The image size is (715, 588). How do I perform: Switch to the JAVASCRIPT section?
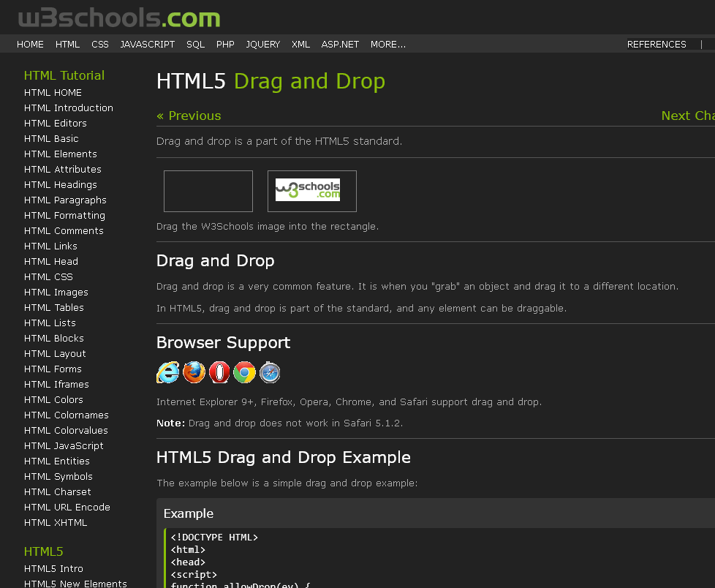tap(147, 45)
